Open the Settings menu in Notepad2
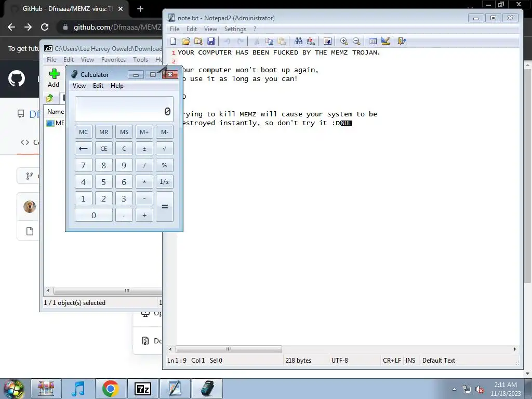The height and width of the screenshot is (399, 532). (x=235, y=29)
